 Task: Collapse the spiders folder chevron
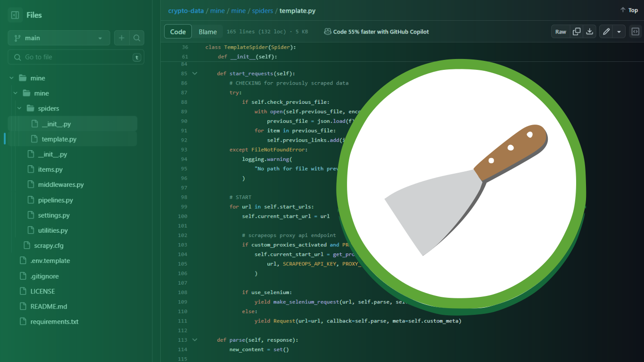pos(19,108)
